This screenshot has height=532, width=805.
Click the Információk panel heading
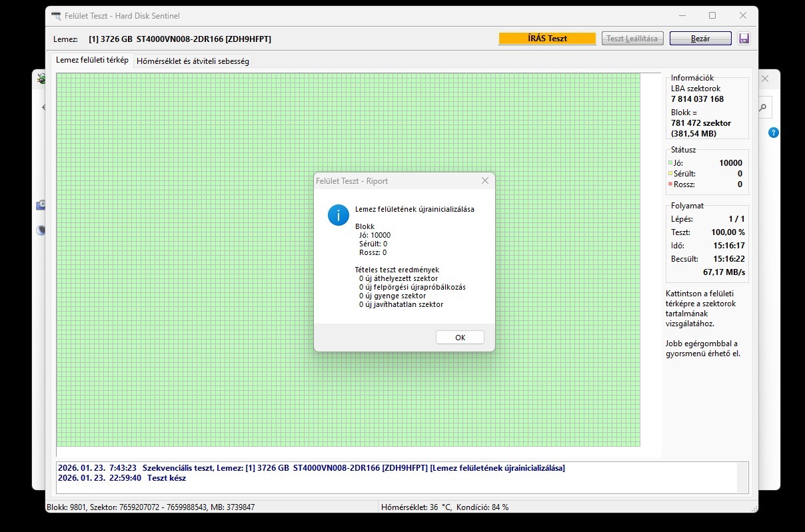[692, 78]
